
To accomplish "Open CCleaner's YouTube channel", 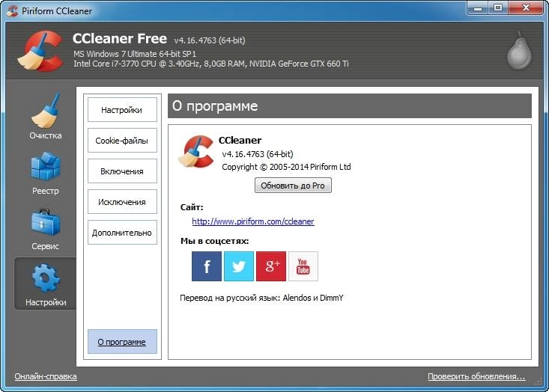I will pos(303,266).
